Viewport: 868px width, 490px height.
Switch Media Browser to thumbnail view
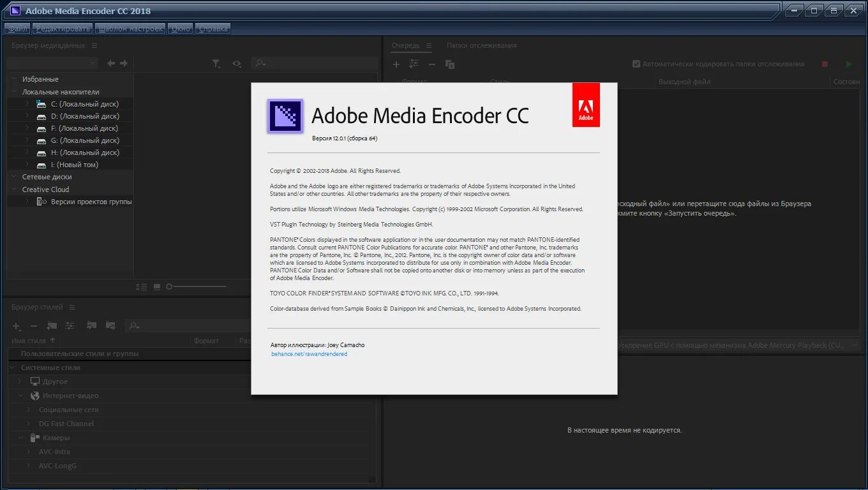[157, 287]
